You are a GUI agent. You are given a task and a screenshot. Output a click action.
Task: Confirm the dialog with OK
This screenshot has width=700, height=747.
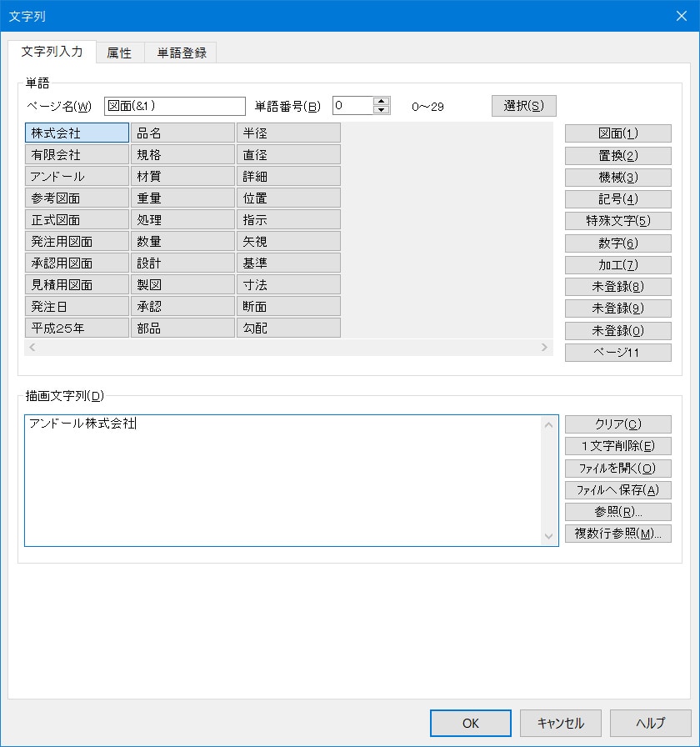coord(470,723)
